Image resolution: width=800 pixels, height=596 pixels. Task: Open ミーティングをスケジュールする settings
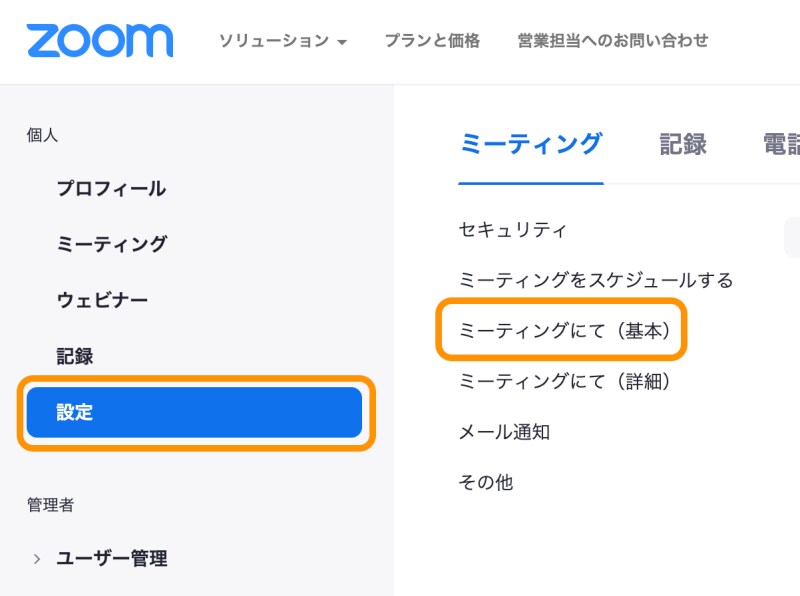[595, 280]
